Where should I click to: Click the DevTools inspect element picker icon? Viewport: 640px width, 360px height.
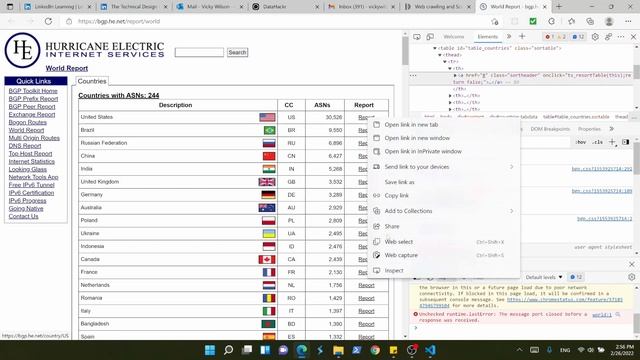417,37
